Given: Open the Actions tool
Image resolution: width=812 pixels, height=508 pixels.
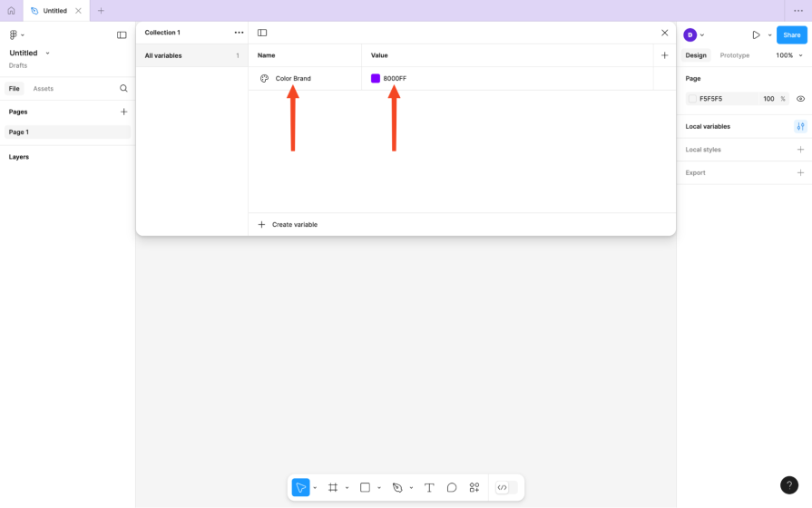Looking at the screenshot, I should (x=474, y=487).
